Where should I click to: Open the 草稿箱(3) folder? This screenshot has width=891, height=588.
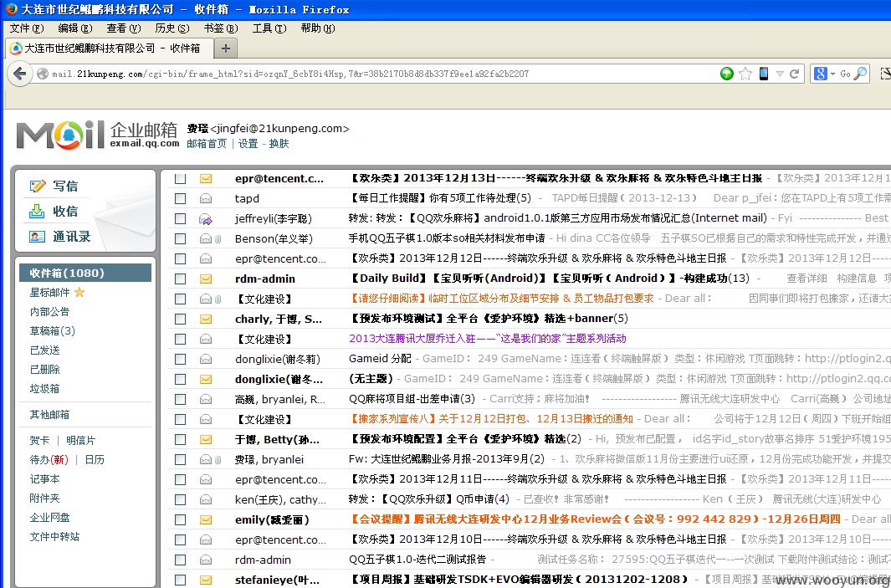[x=52, y=330]
